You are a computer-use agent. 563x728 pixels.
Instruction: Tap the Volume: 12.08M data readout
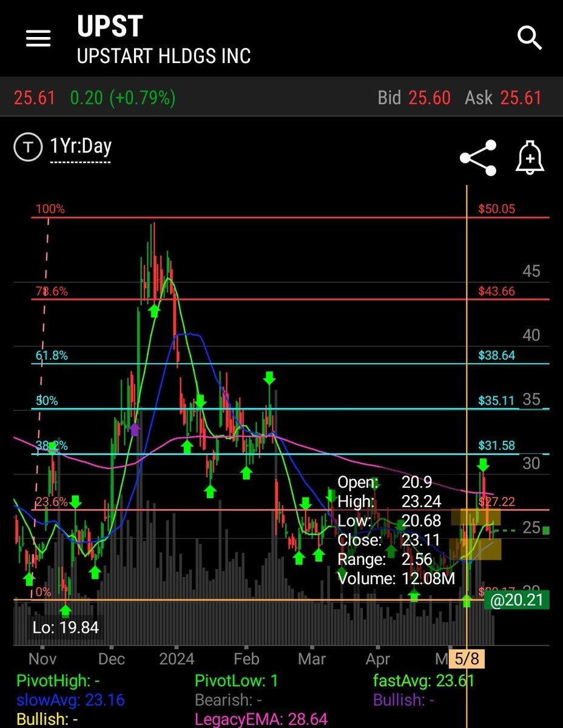(x=396, y=578)
